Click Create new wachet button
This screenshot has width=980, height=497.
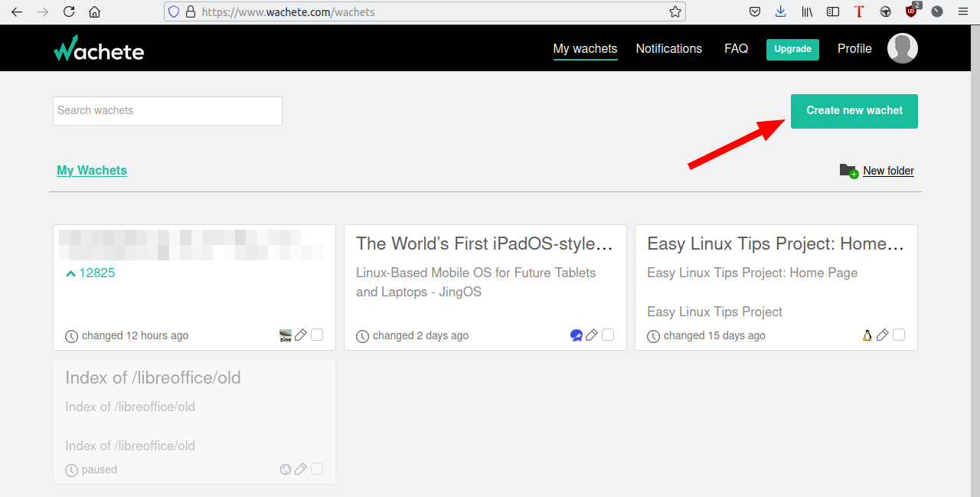(854, 111)
